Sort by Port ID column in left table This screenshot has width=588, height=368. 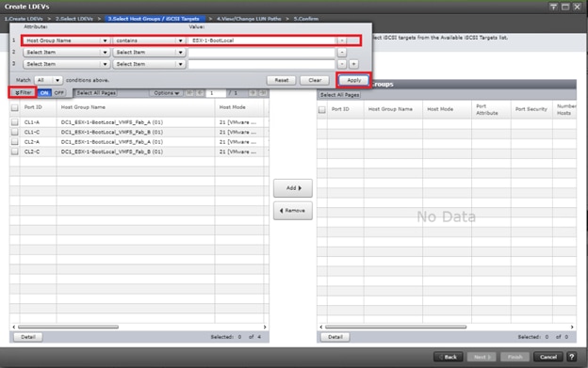[x=38, y=107]
